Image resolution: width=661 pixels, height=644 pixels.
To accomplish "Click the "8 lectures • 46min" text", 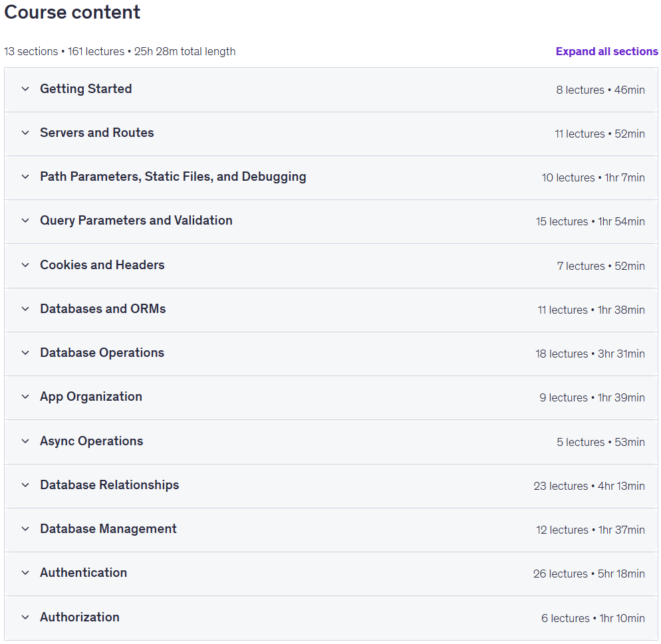I will click(x=600, y=90).
